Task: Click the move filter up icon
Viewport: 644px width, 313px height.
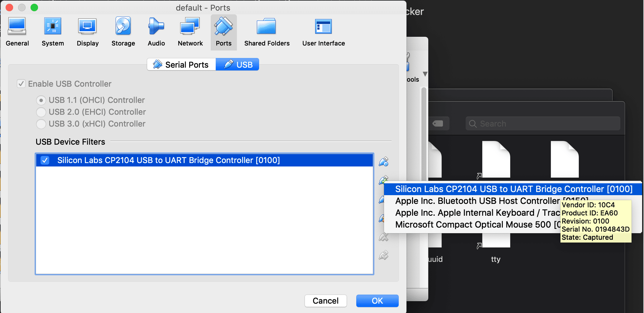Action: (383, 237)
